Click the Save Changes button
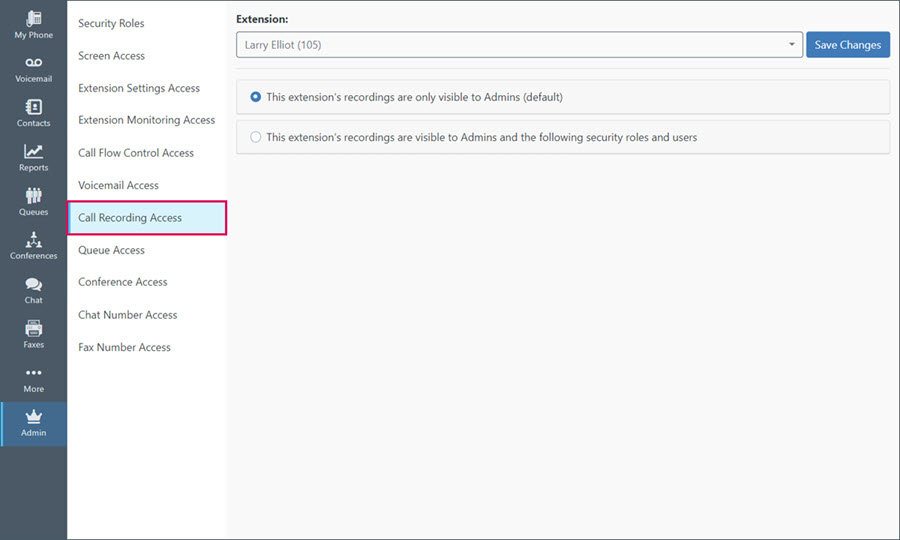This screenshot has width=900, height=540. 848,45
